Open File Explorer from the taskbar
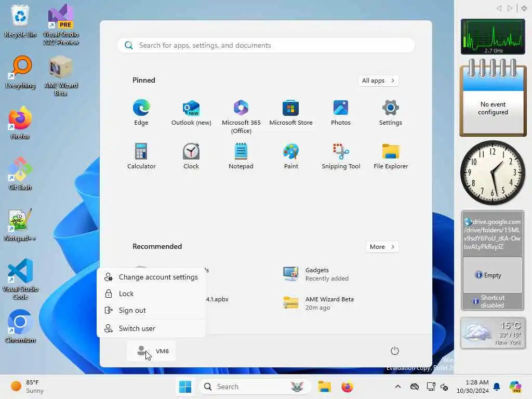This screenshot has height=399, width=532. (324, 387)
